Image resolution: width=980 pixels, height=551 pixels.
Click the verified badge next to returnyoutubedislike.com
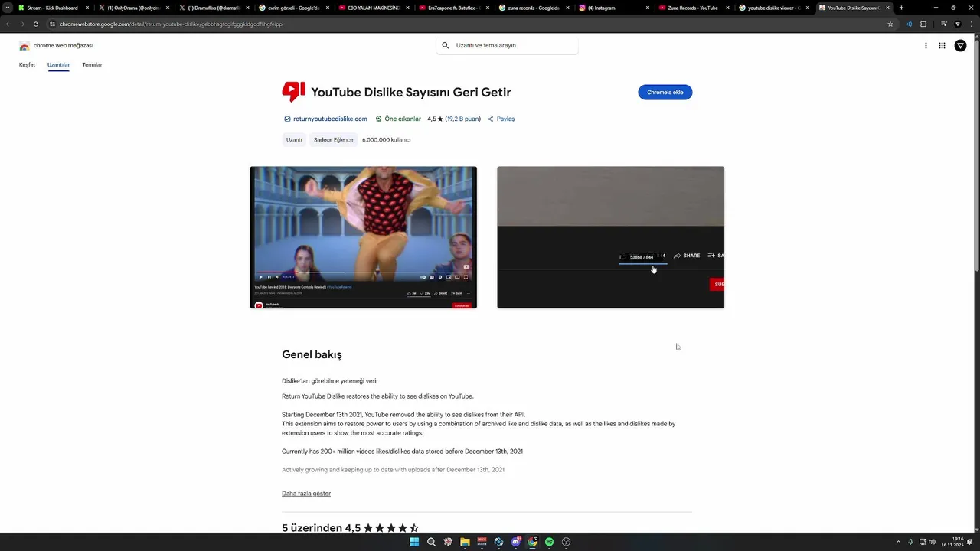click(x=287, y=119)
